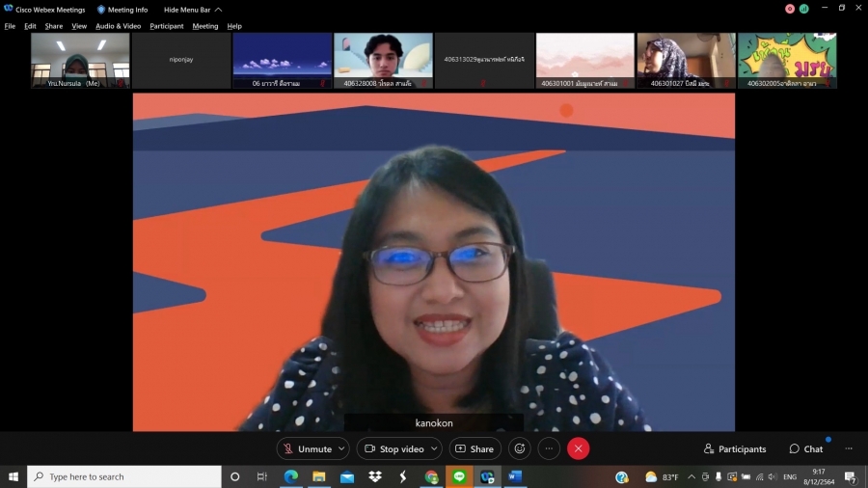Toggle the Participants panel
This screenshot has width=868, height=488.
735,448
